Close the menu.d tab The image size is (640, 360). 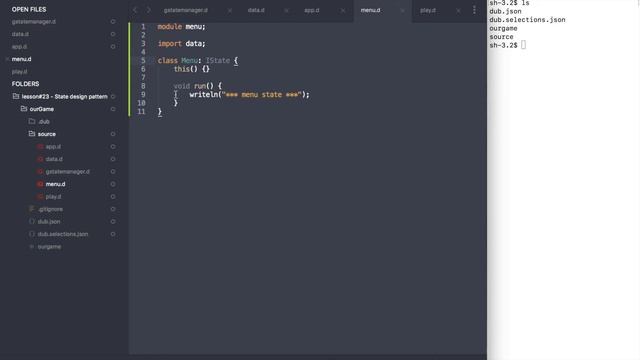[402, 11]
